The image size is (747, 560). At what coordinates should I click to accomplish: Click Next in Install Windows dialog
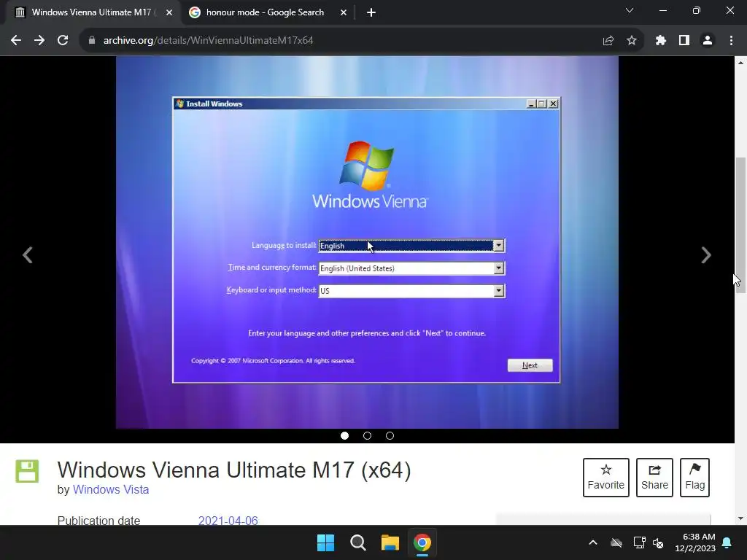[x=530, y=365]
